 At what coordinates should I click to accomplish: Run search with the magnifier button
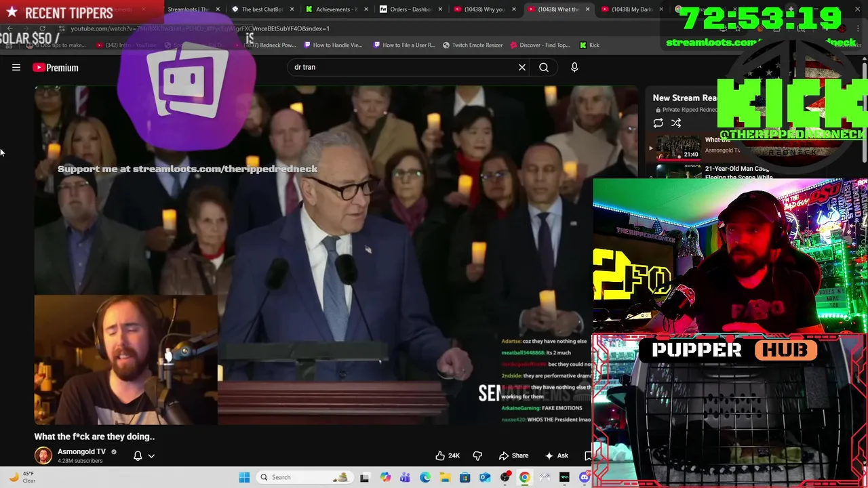pyautogui.click(x=544, y=67)
